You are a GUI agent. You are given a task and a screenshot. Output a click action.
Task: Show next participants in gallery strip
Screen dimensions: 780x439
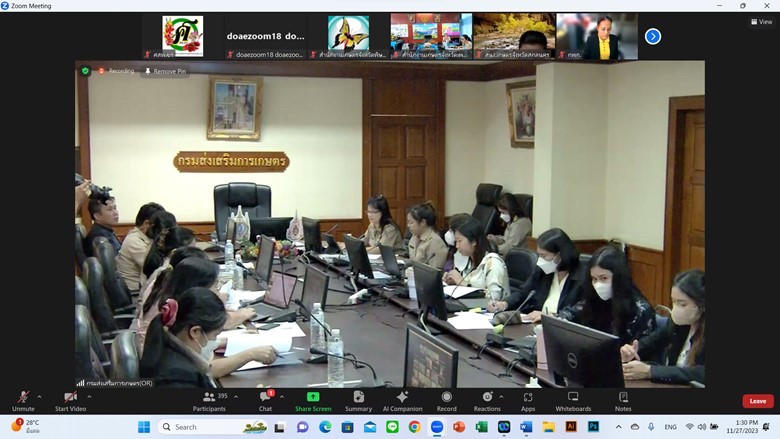(653, 36)
